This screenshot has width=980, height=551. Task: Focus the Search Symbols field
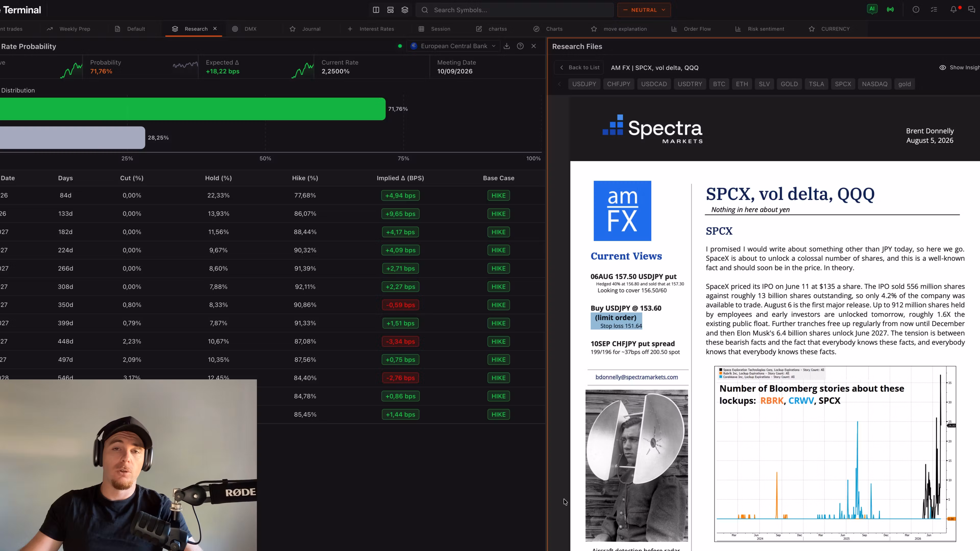(514, 10)
